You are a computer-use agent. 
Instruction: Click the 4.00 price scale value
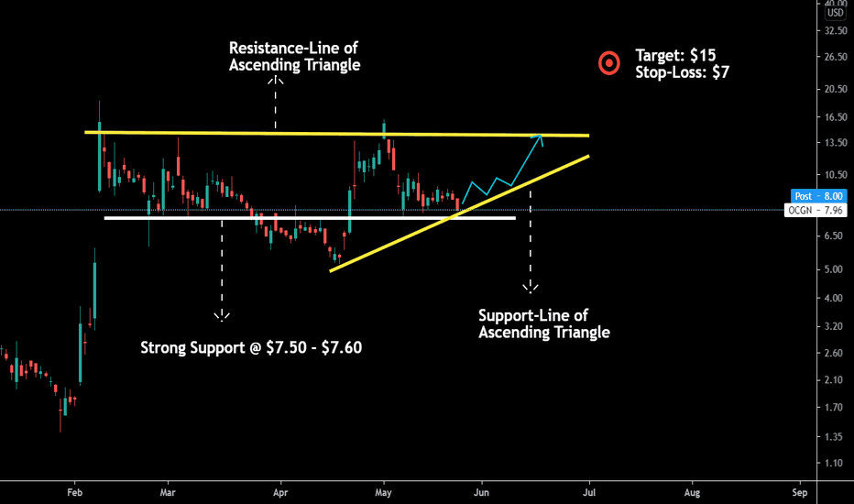click(x=833, y=298)
